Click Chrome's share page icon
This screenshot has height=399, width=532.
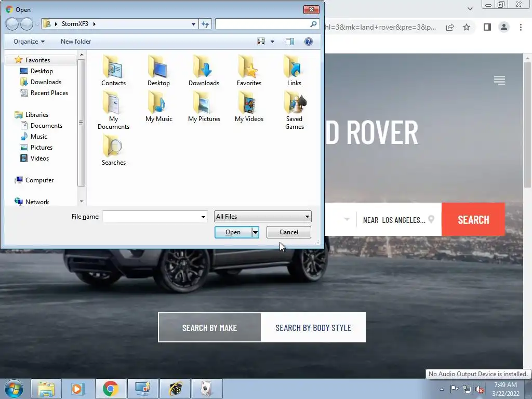click(450, 27)
